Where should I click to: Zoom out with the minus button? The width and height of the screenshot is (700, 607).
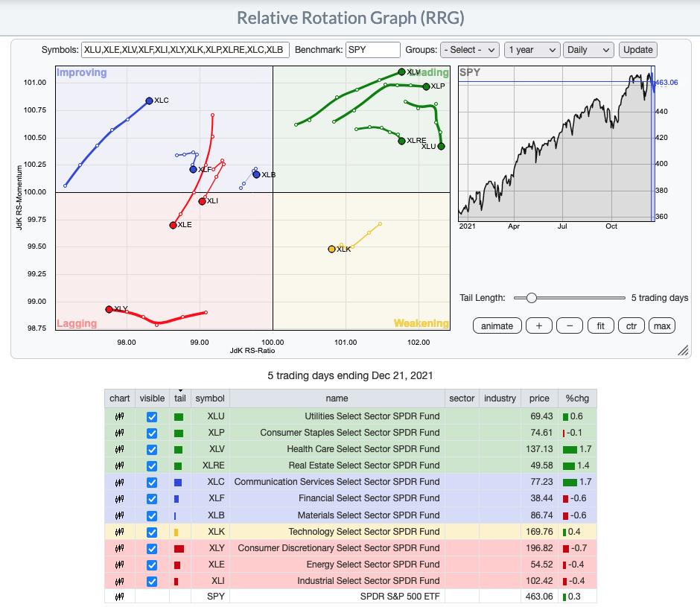(570, 326)
